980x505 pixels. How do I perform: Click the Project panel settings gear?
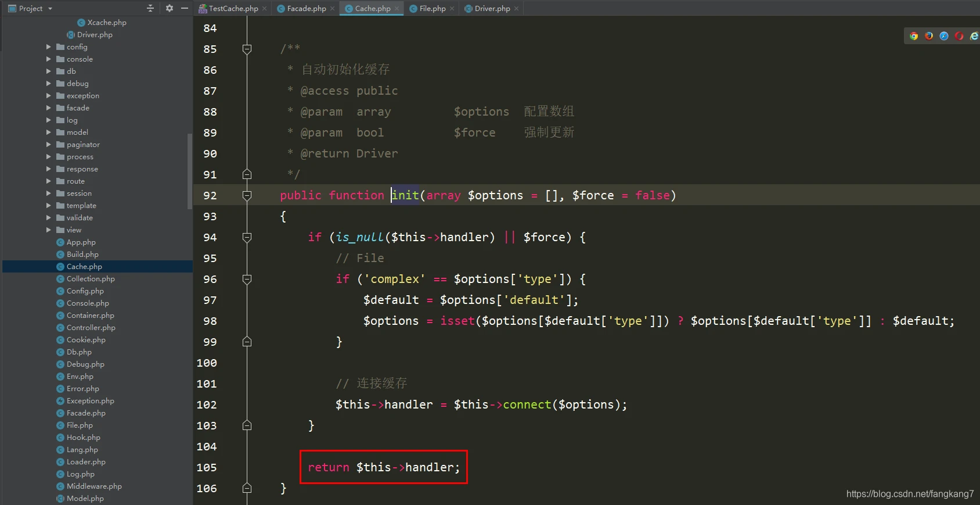click(169, 8)
